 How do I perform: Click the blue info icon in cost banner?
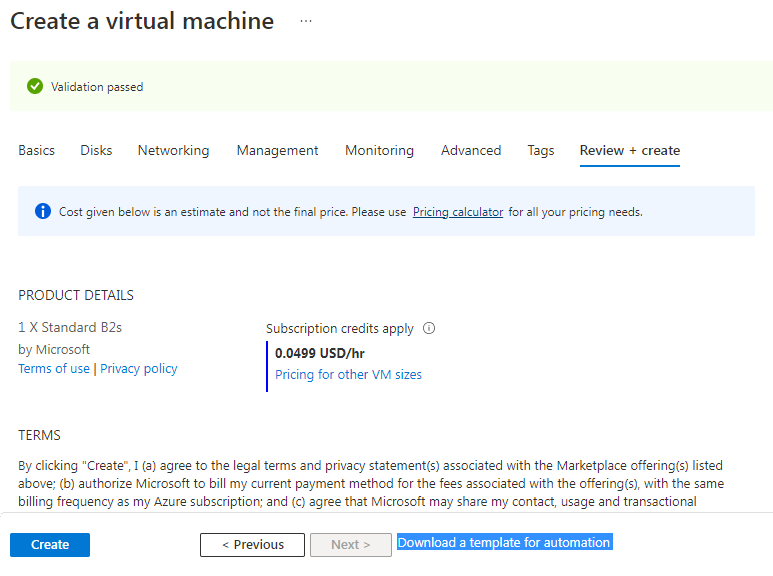coord(43,211)
